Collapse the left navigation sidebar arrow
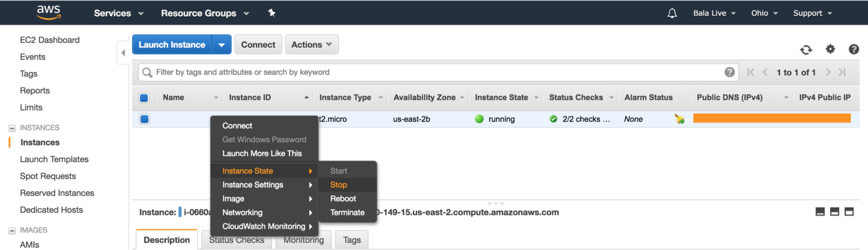The image size is (868, 250). (x=123, y=53)
